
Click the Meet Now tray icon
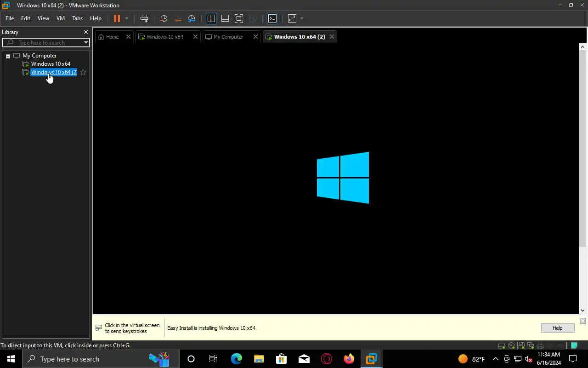coord(507,359)
